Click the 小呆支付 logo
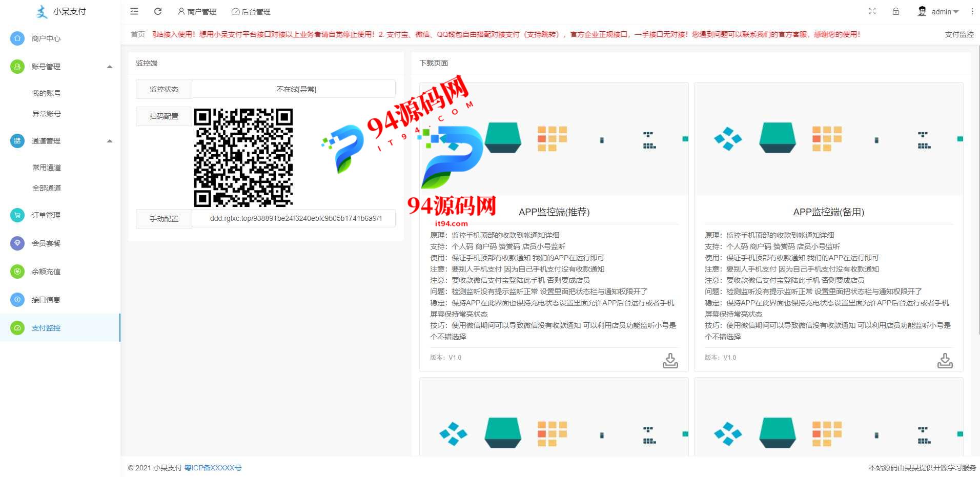Screen dimensions: 980x477 (x=61, y=11)
